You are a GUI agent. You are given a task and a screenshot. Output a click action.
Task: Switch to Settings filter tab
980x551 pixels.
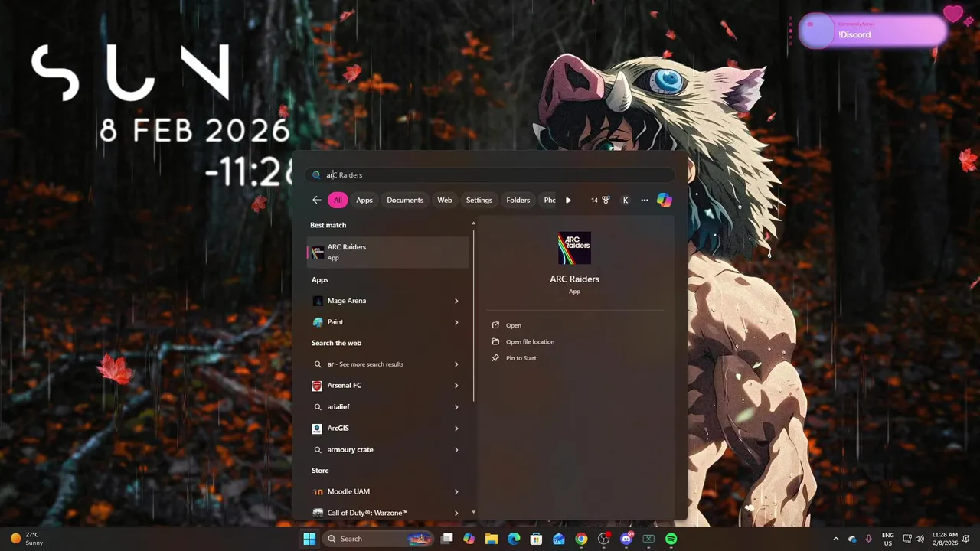(x=479, y=200)
